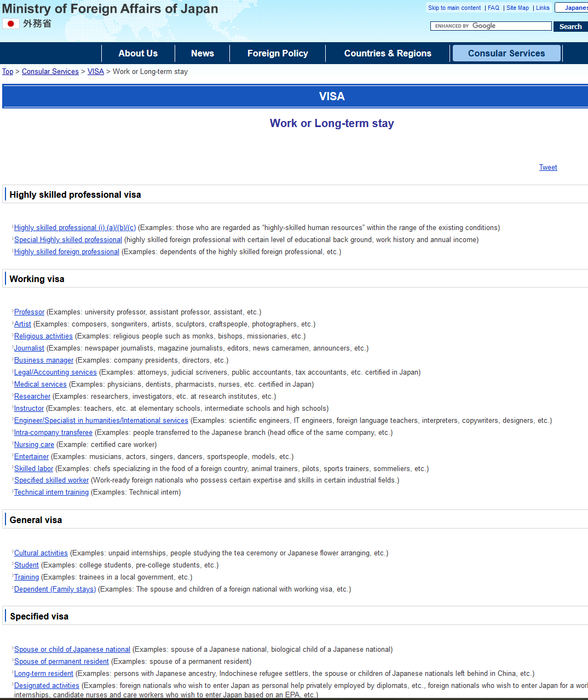Screen dimensions: 588x700
Task: Click the Japan flag logo icon
Action: (x=10, y=24)
